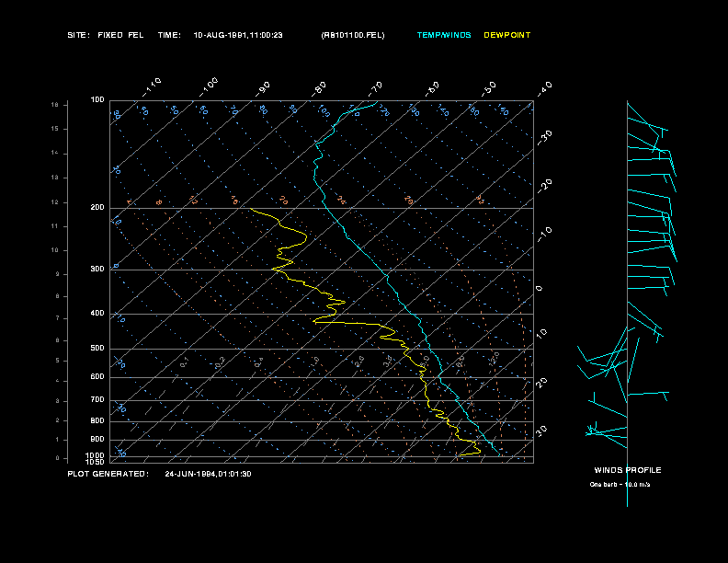Click the -100 temperature axis label
The width and height of the screenshot is (728, 563).
pos(209,87)
